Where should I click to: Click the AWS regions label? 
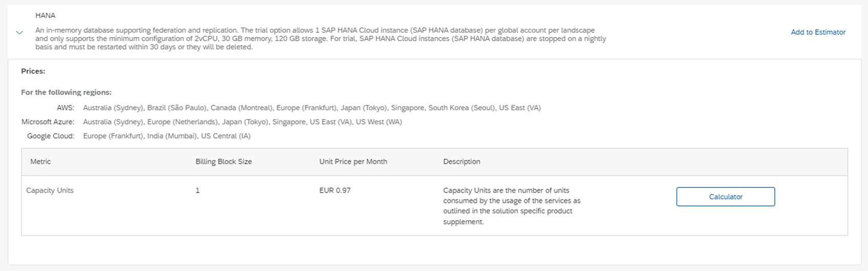pyautogui.click(x=66, y=108)
